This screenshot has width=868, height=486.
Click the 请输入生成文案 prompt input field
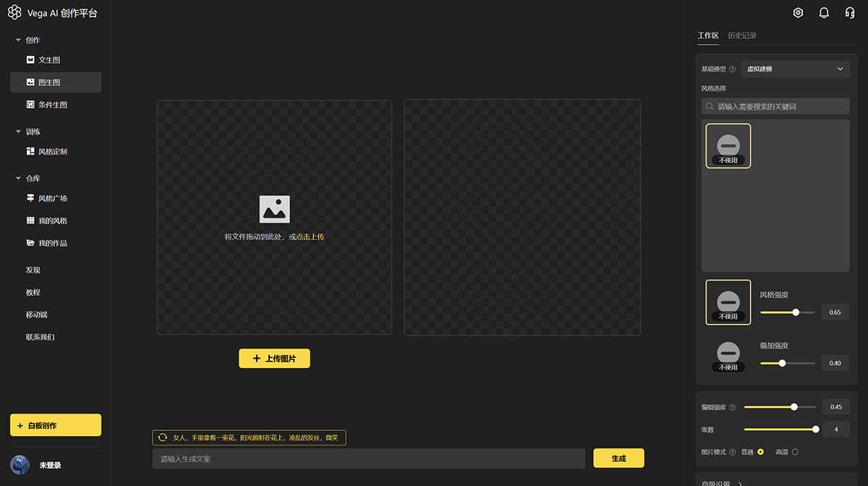[368, 459]
